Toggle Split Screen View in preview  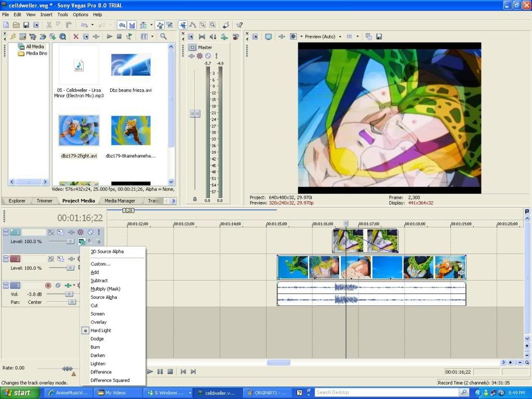(293, 36)
